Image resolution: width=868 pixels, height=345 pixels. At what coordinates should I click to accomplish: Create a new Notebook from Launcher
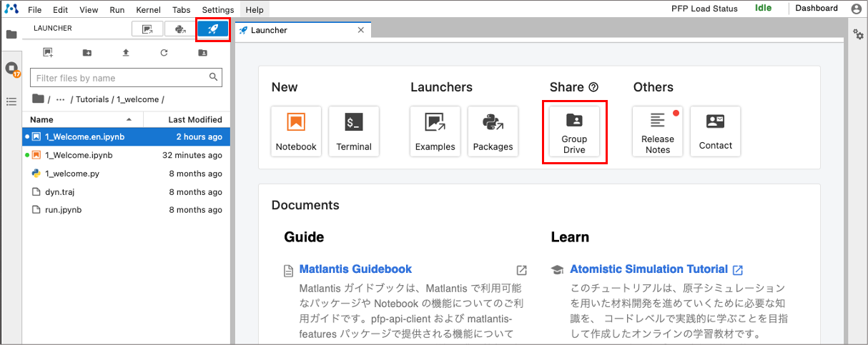[x=296, y=132]
